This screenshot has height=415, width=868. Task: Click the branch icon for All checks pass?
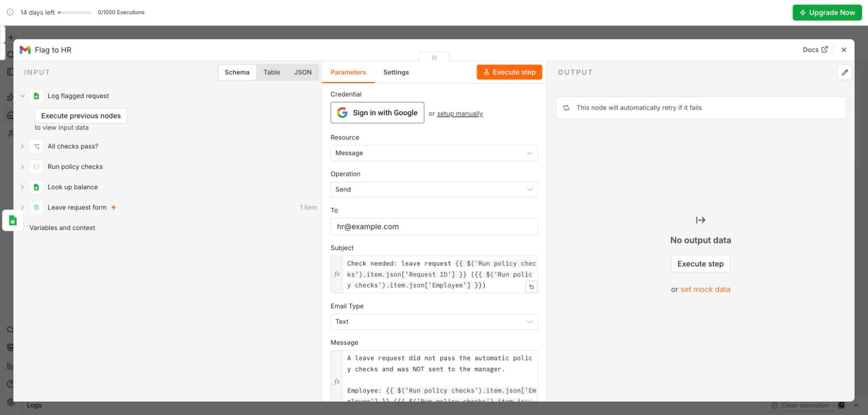37,146
